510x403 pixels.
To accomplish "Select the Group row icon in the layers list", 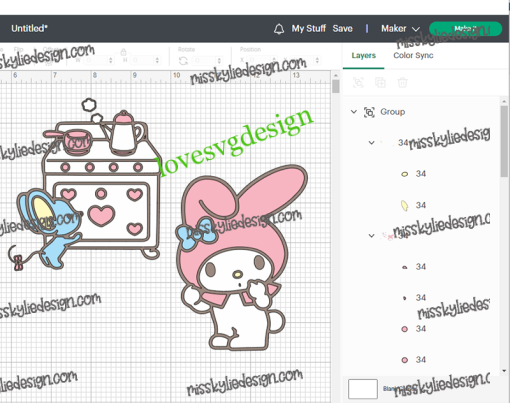I will 369,112.
